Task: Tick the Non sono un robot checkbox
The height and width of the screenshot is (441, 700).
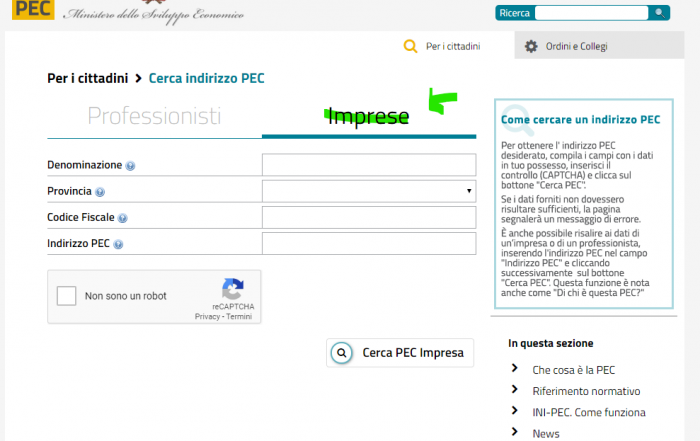Action: point(67,296)
